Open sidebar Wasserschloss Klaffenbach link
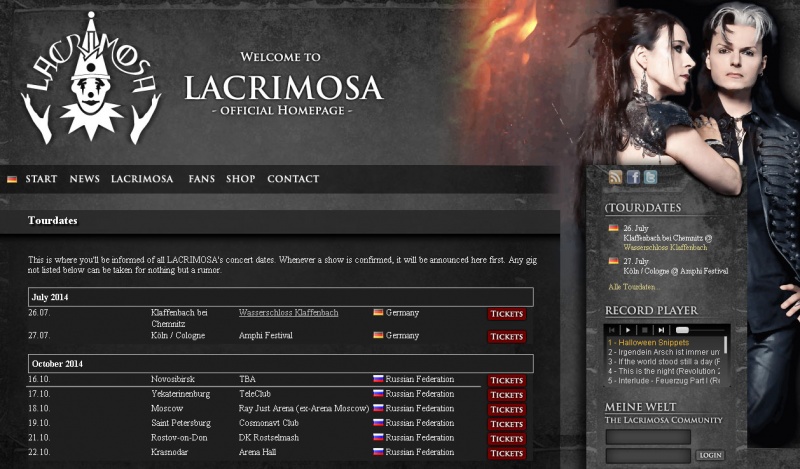This screenshot has width=800, height=469. coord(665,248)
